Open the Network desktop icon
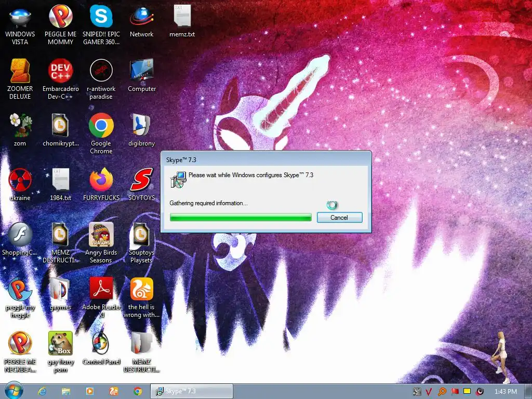Viewport: 532px width, 399px height. (x=141, y=22)
